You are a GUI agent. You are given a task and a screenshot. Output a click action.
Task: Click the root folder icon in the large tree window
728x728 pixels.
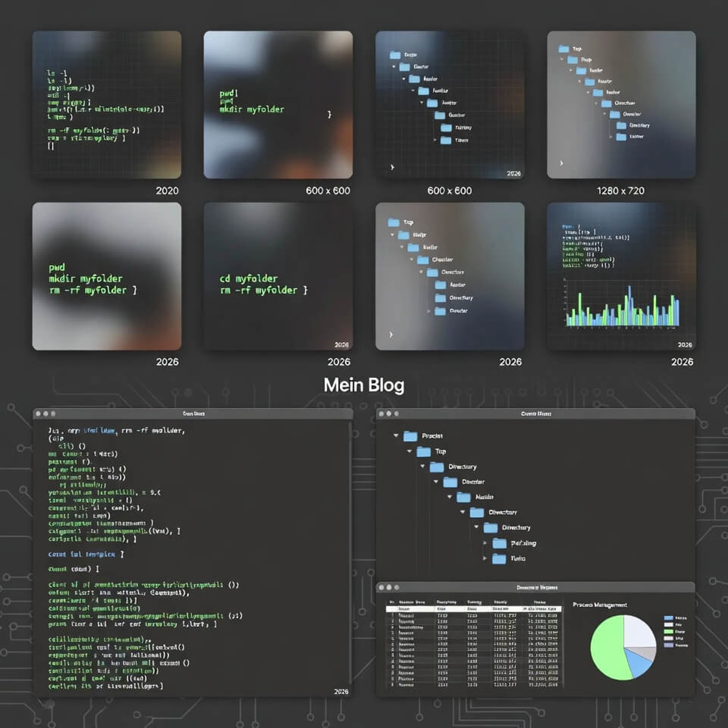click(x=410, y=436)
